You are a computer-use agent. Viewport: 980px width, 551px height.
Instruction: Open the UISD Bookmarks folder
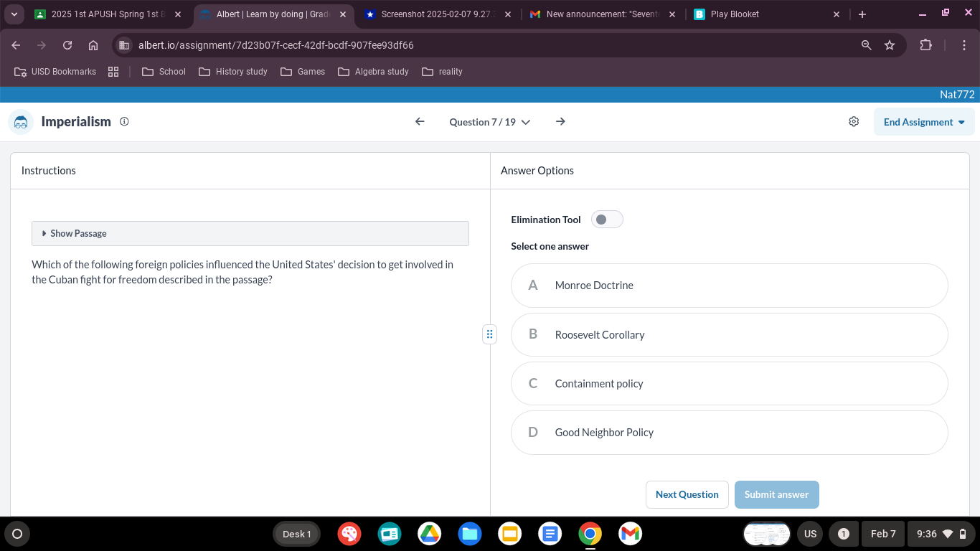click(55, 72)
